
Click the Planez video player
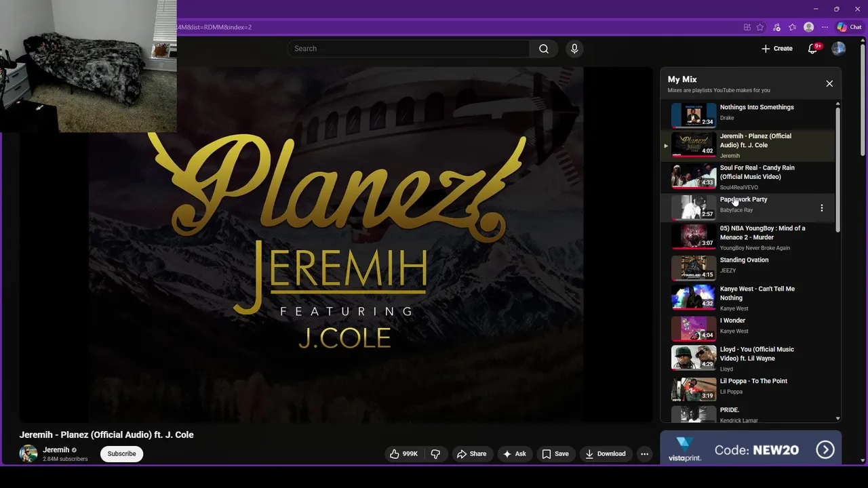(x=336, y=244)
